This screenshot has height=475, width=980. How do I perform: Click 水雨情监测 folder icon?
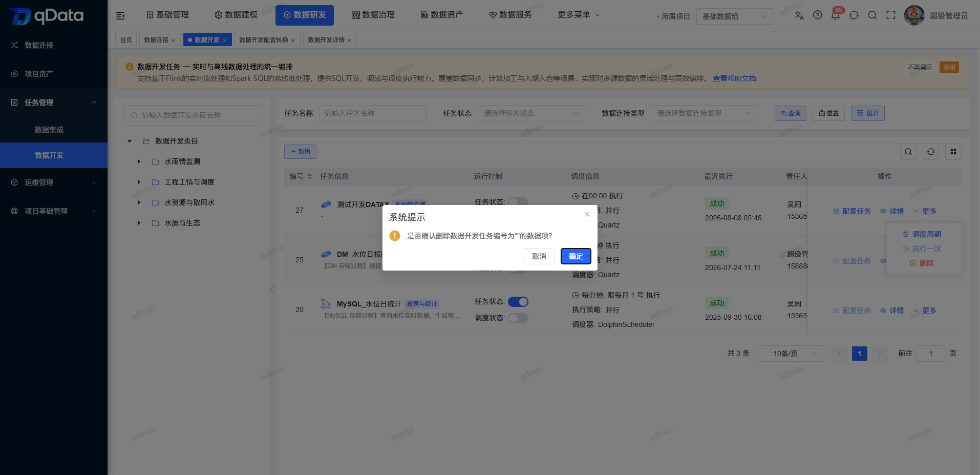click(x=155, y=161)
